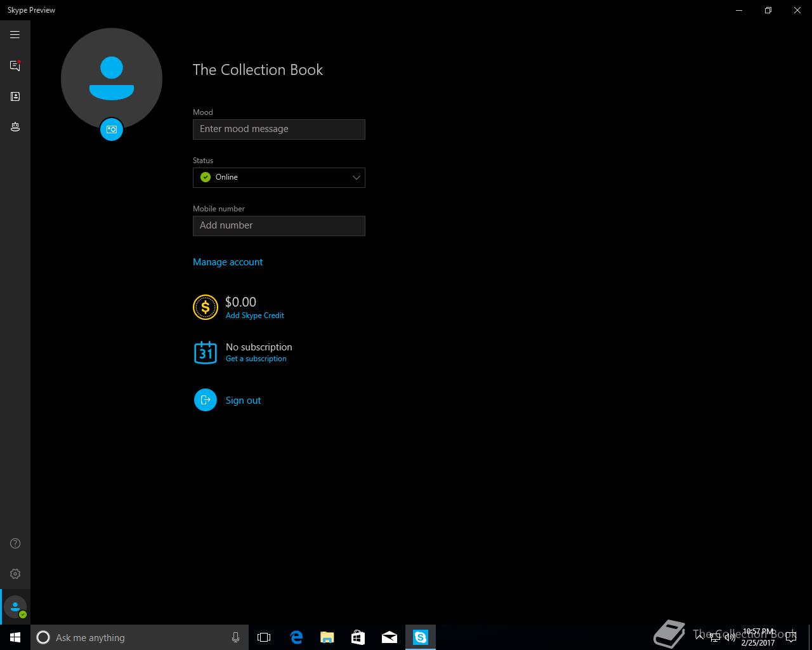The height and width of the screenshot is (650, 812).
Task: Open the Manage account link
Action: click(x=228, y=262)
